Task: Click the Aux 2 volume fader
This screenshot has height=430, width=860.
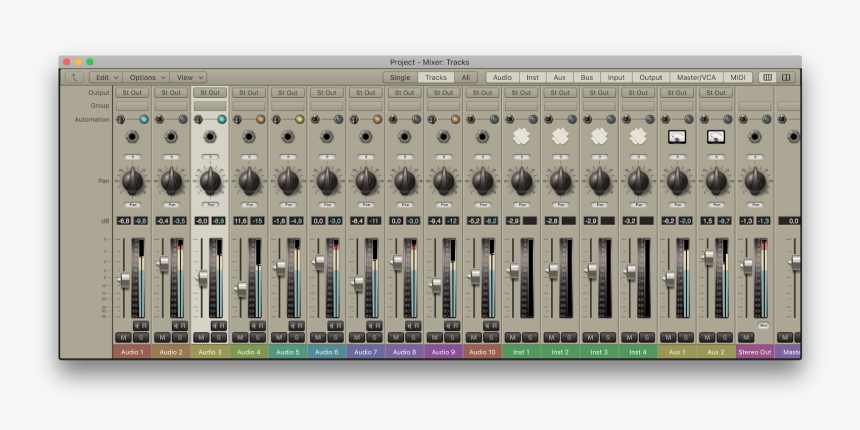Action: point(708,257)
